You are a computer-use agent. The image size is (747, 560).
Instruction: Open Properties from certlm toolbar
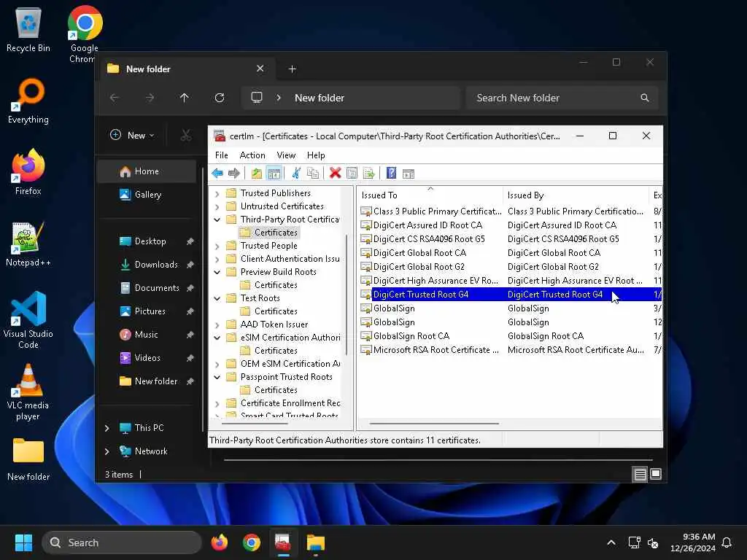click(x=352, y=174)
